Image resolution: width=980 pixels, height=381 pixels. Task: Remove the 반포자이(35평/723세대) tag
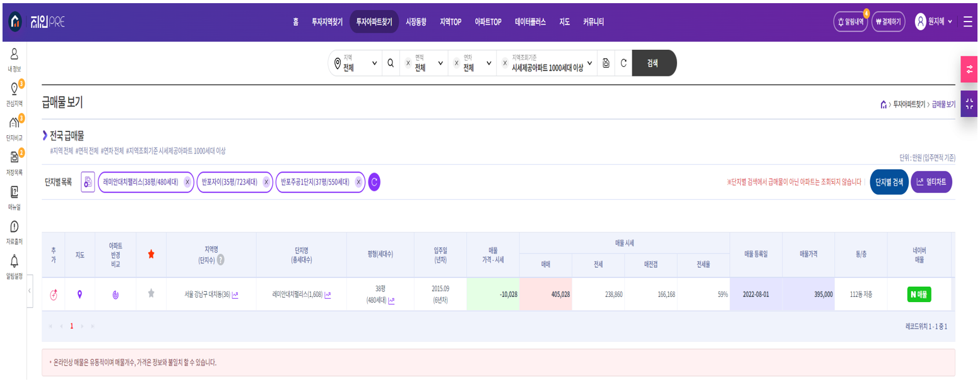[266, 182]
